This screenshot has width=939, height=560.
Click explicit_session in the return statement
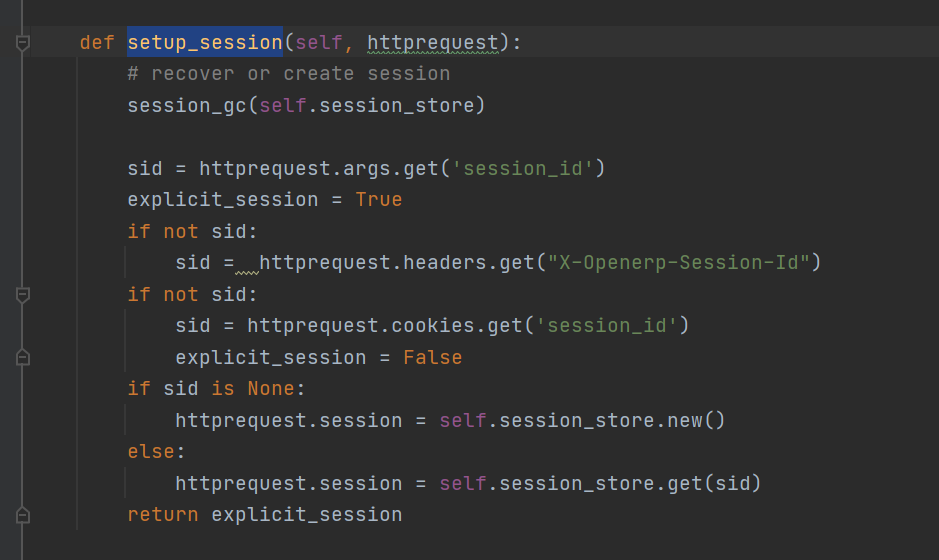click(x=306, y=516)
